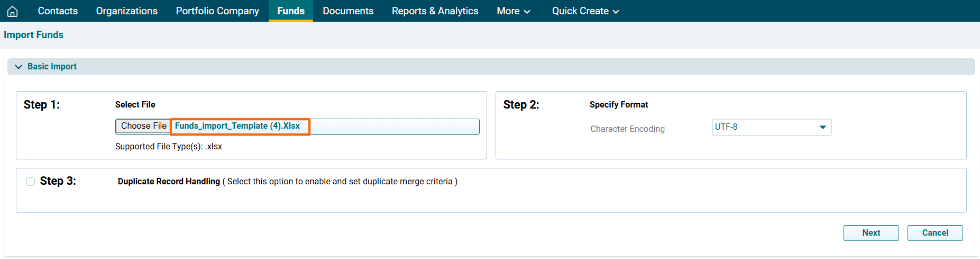The height and width of the screenshot is (259, 980).
Task: Collapse the Basic Import section chevron
Action: click(x=19, y=67)
